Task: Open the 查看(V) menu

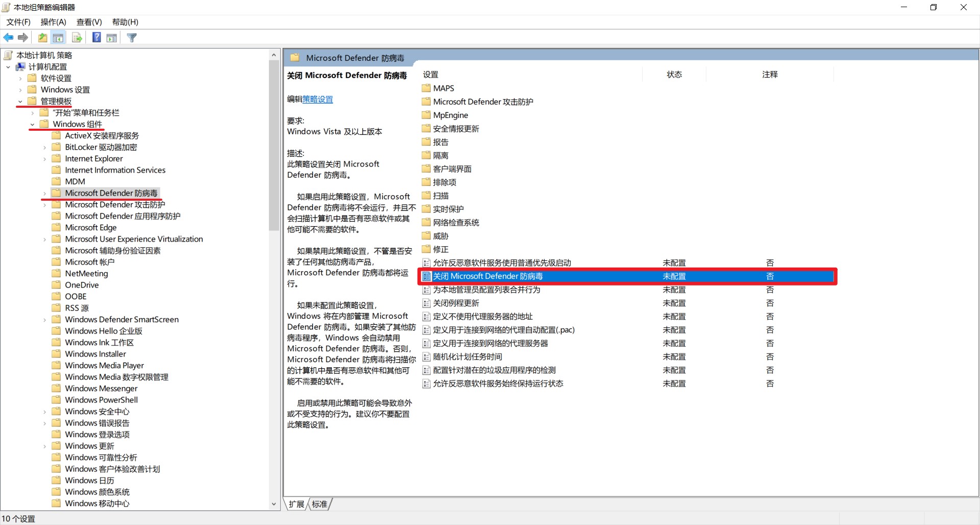Action: (x=89, y=22)
